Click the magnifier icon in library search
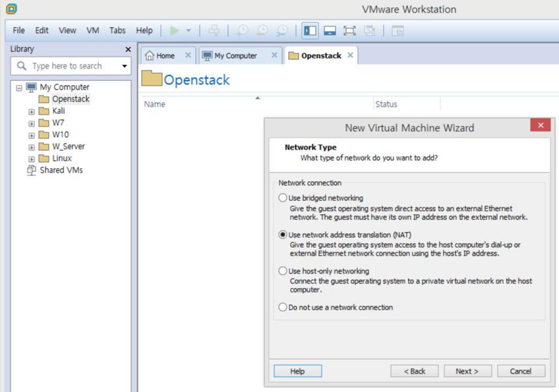 [x=21, y=66]
